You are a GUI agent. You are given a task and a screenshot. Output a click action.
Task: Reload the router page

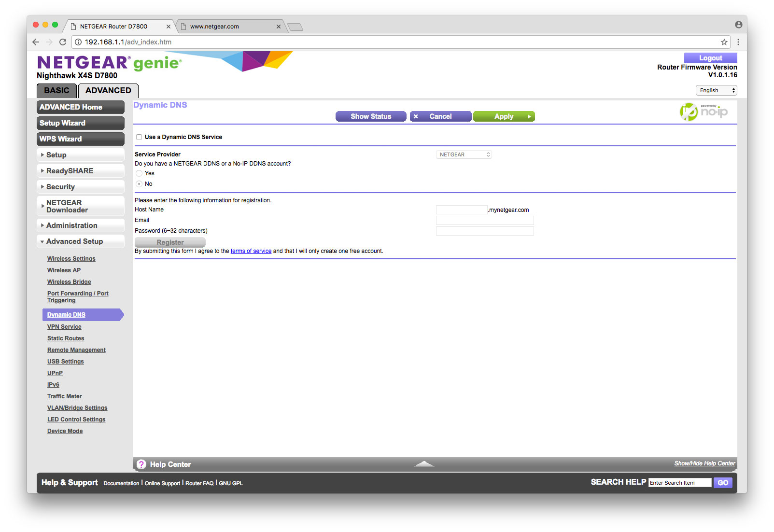[63, 42]
